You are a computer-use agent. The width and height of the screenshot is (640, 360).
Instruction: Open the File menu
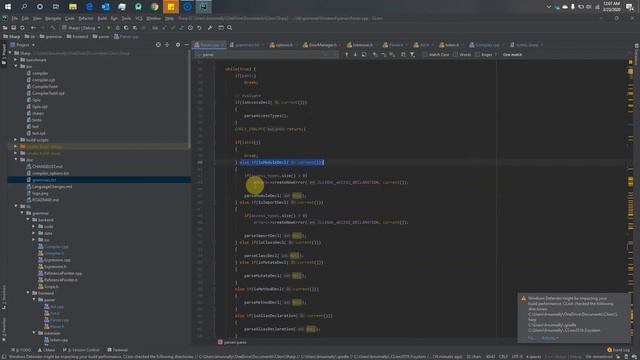point(15,18)
